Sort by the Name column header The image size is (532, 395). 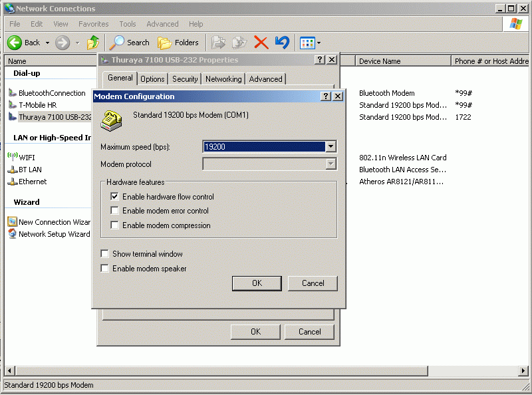[x=51, y=61]
